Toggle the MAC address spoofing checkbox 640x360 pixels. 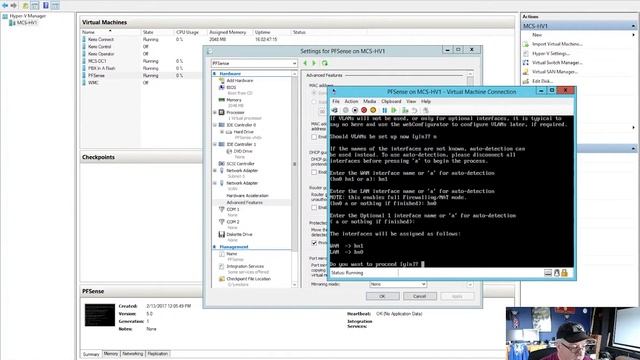[x=314, y=137]
